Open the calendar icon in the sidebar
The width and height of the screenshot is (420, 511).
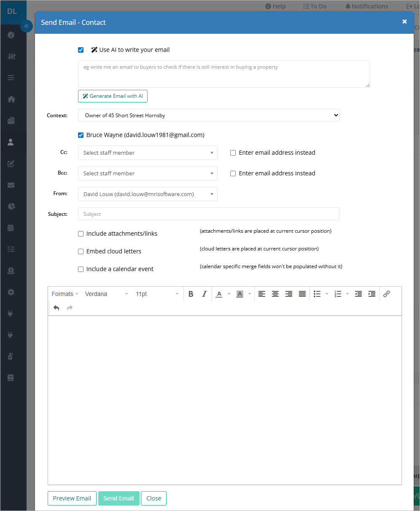11,228
